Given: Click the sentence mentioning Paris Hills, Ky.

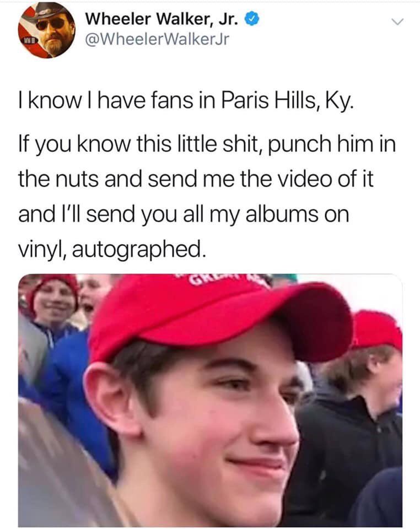Looking at the screenshot, I should [186, 100].
